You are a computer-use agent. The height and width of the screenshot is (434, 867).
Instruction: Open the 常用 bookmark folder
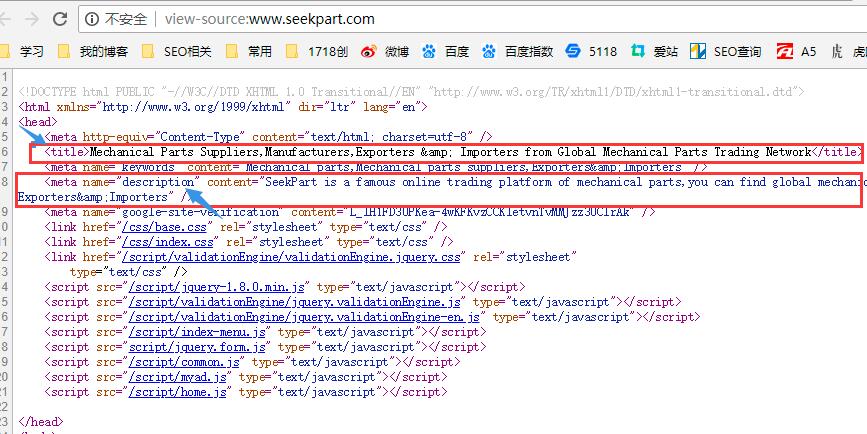click(249, 52)
